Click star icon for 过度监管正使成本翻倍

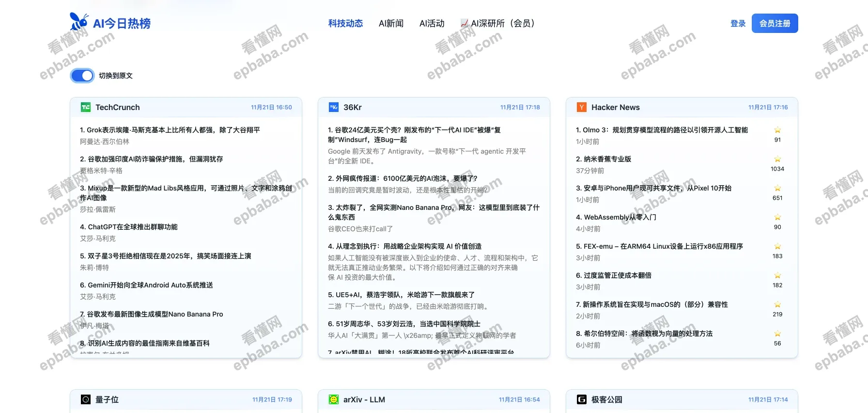pyautogui.click(x=777, y=275)
